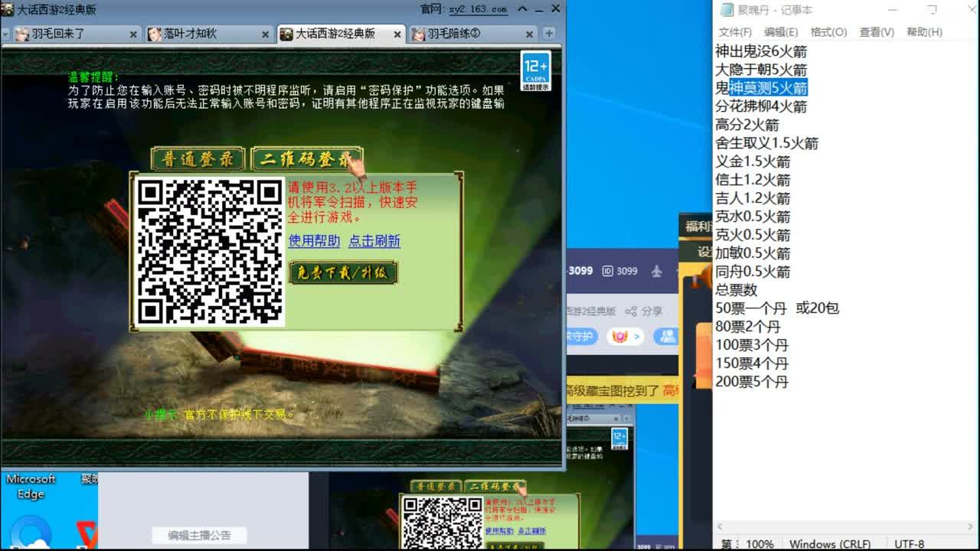Click the line 同舟0.5火箭
The width and height of the screenshot is (980, 551).
[753, 272]
